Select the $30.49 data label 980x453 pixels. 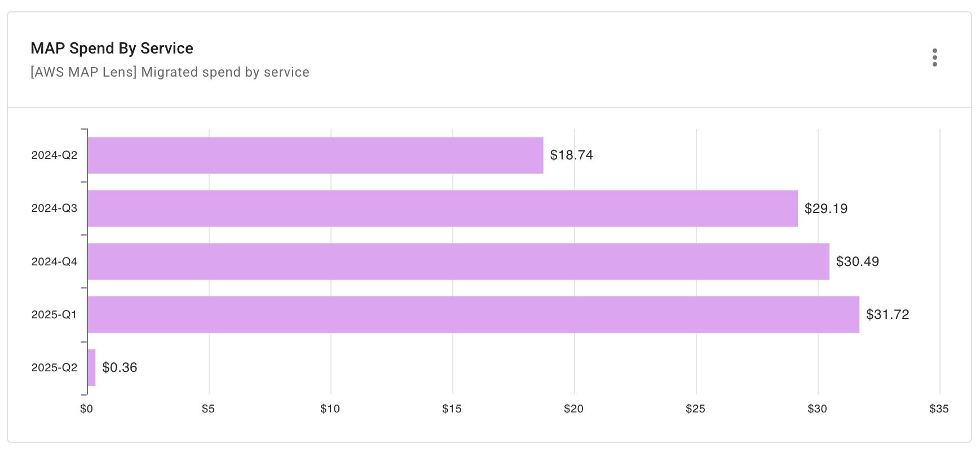pyautogui.click(x=856, y=261)
